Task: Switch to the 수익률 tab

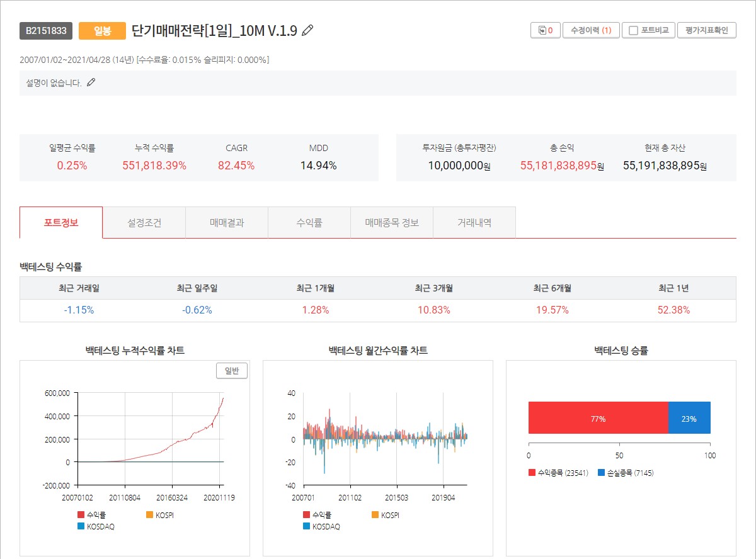Action: tap(309, 222)
